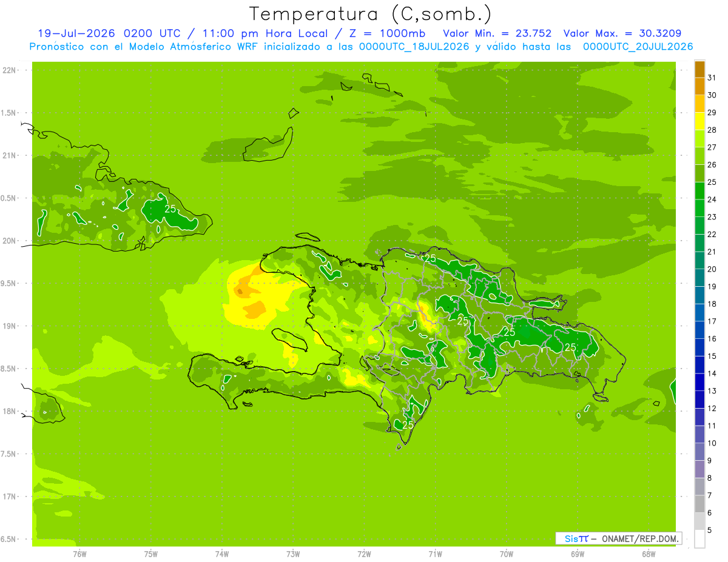Click the "74W" longitude label
The image size is (728, 562).
point(222,554)
